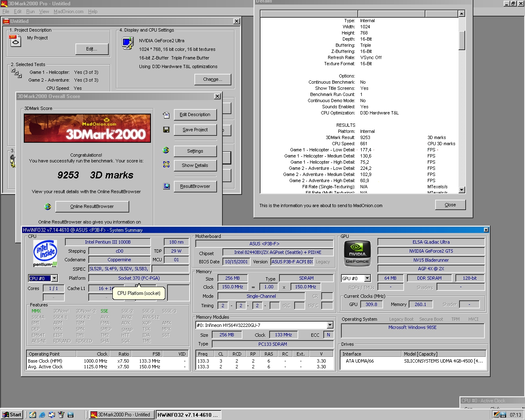Click the My Project document icon

pyautogui.click(x=15, y=40)
